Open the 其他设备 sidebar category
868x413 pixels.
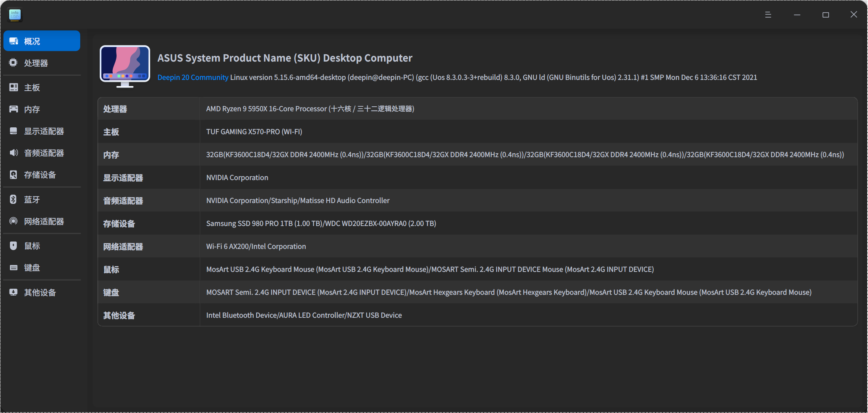[40, 293]
